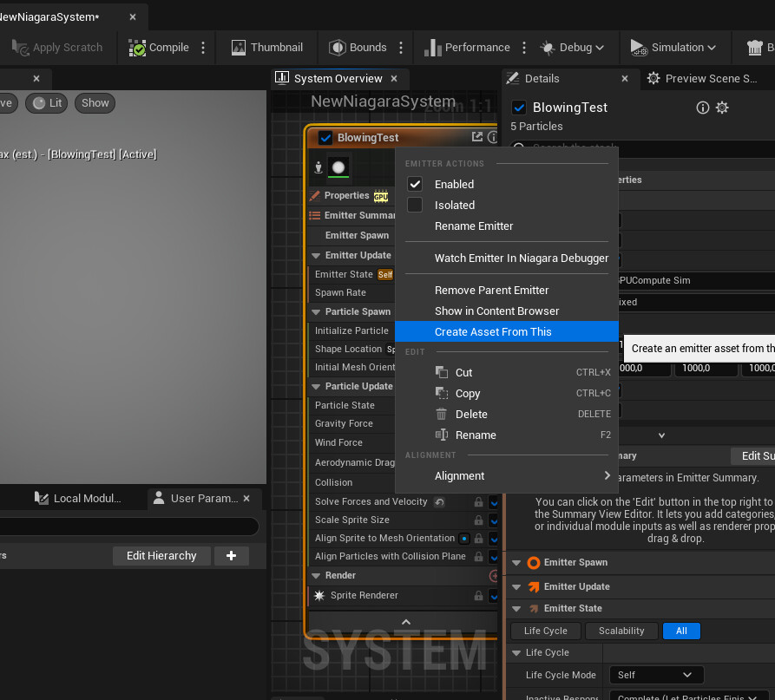Toggle Align Particles with Collision Plane checkbox

(x=493, y=557)
